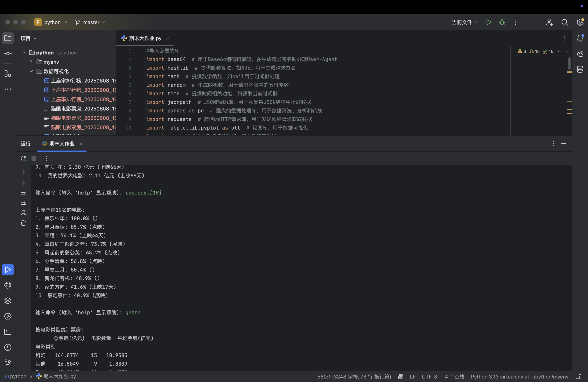Click the Debug bug icon
Viewport: 588px width, 382px height.
pyautogui.click(x=502, y=22)
